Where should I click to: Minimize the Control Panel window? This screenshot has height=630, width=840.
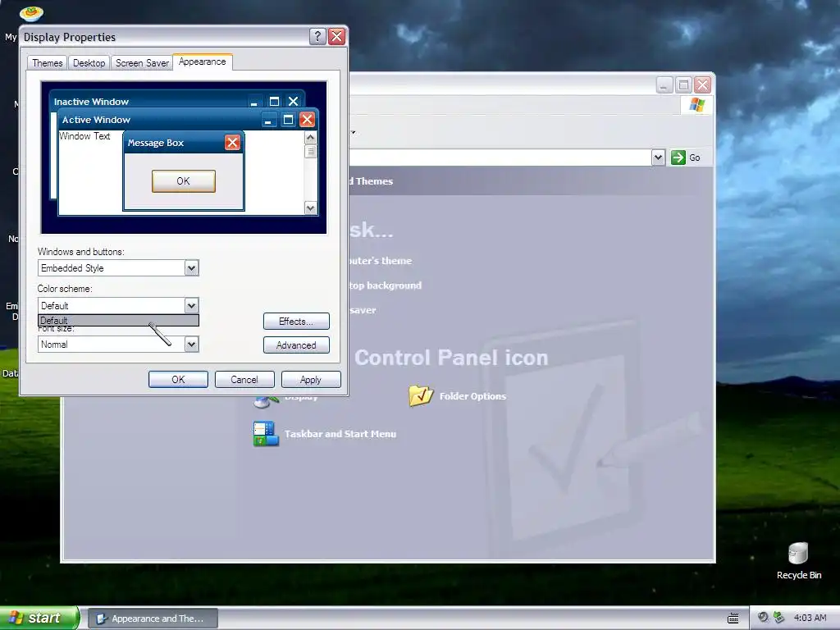pos(664,85)
